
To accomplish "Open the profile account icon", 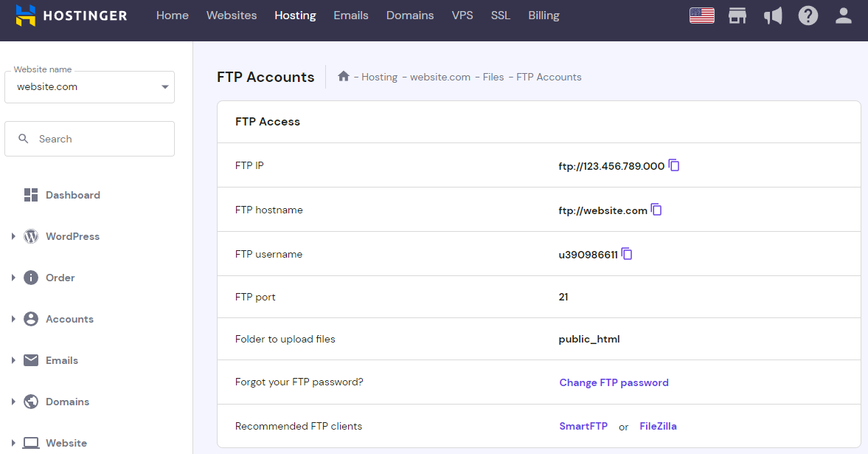I will (x=843, y=15).
